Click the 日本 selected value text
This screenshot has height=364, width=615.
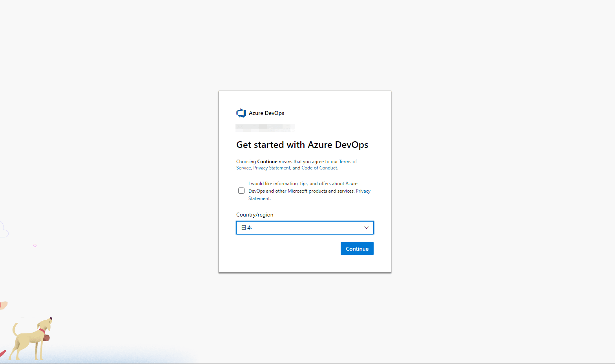click(x=246, y=228)
